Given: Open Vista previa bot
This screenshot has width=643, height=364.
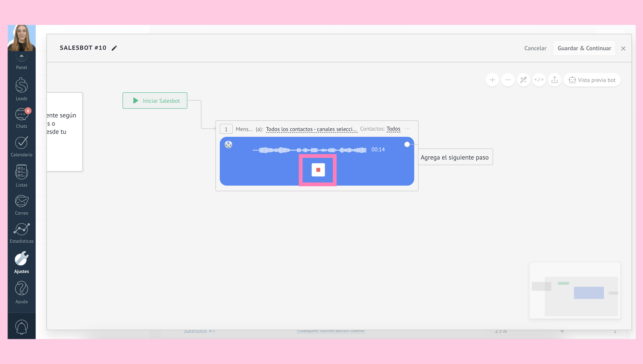Looking at the screenshot, I should [592, 80].
